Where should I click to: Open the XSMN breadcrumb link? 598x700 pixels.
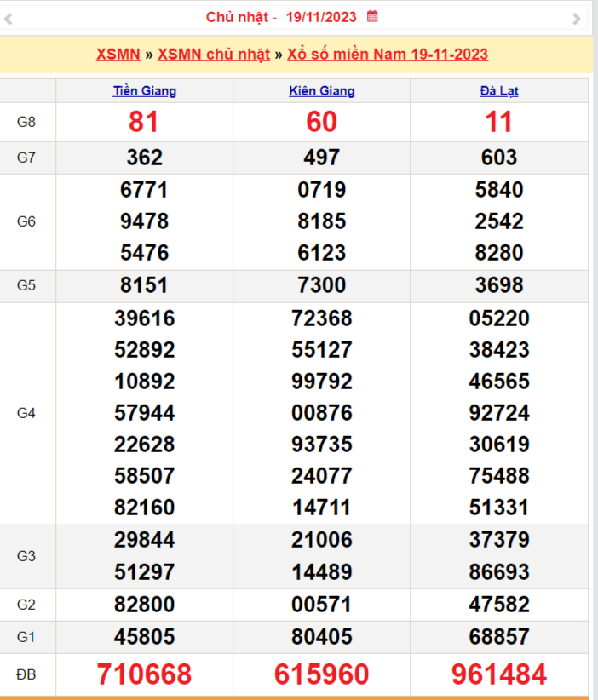point(118,55)
